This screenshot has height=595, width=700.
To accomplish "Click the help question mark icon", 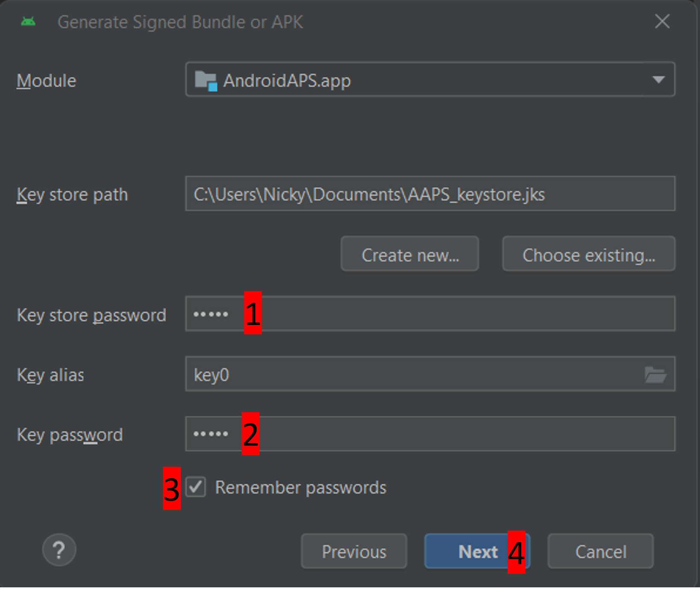I will [59, 550].
